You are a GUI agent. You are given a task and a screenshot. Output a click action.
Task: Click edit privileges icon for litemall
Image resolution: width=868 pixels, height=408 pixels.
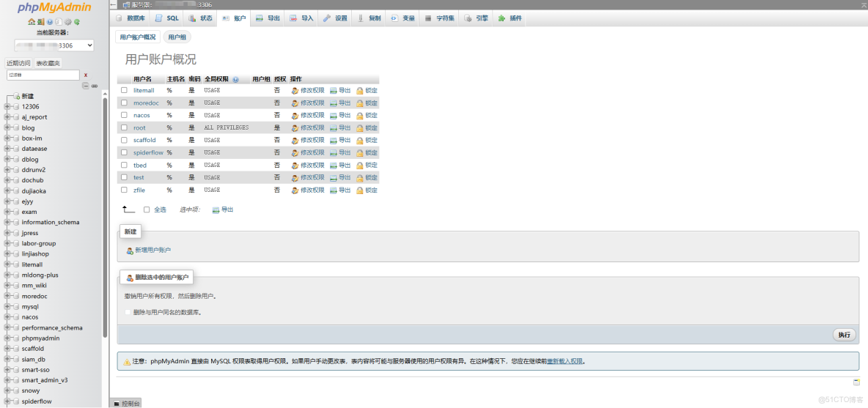click(x=295, y=90)
